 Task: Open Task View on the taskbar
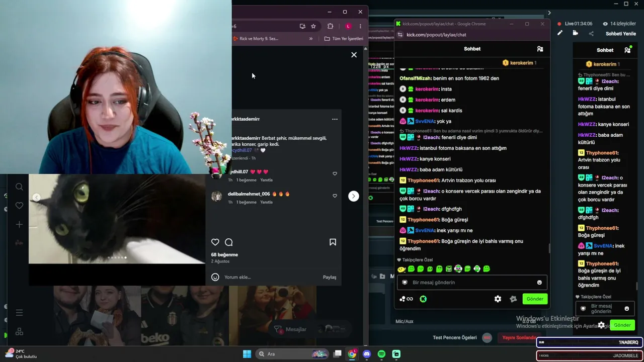338,354
